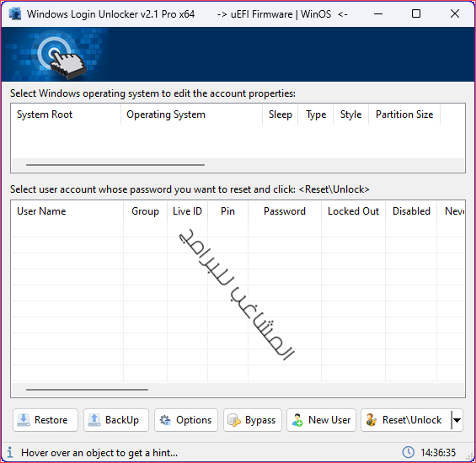Click the Bypass button
This screenshot has width=476, height=463.
[x=253, y=420]
